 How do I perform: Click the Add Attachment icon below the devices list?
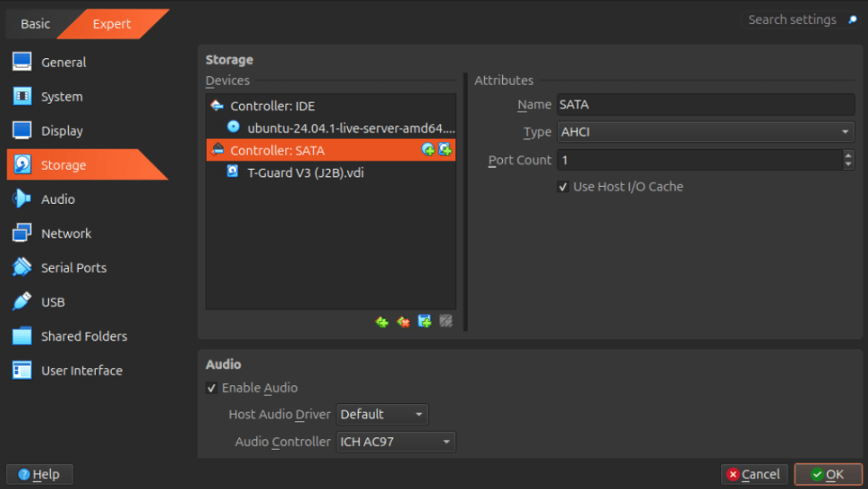[x=424, y=322]
